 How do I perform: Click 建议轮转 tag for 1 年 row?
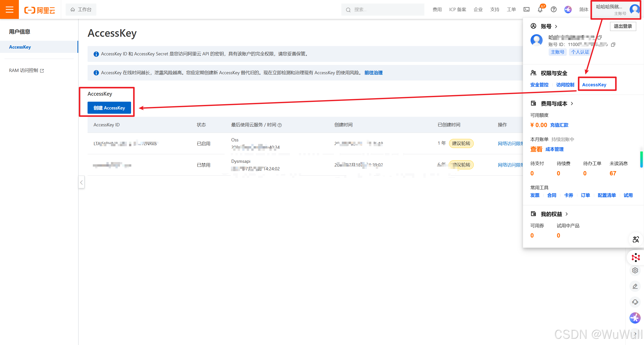click(x=461, y=143)
